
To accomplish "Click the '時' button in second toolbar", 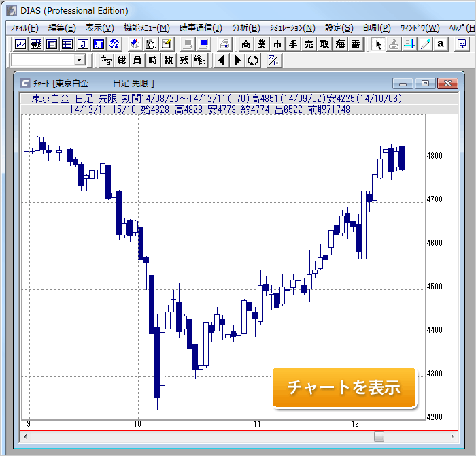I will pos(153,61).
